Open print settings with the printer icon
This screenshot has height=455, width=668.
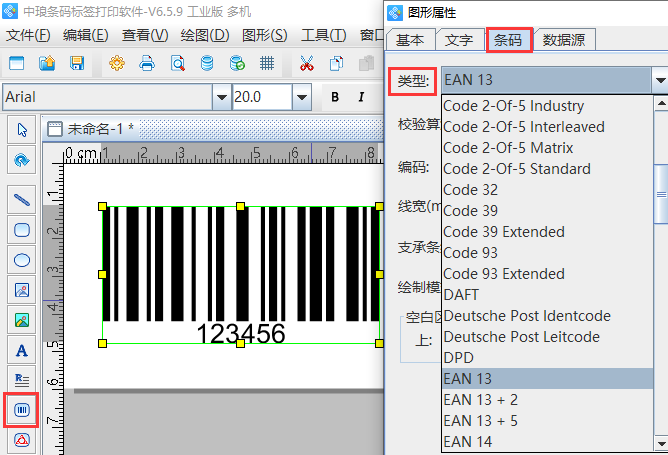point(147,64)
